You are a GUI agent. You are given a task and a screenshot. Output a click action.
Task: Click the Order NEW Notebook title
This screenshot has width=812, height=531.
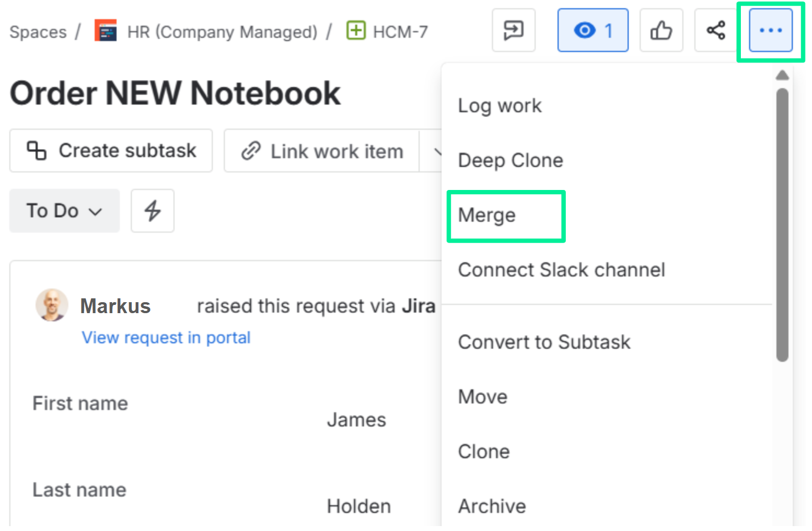(x=175, y=94)
